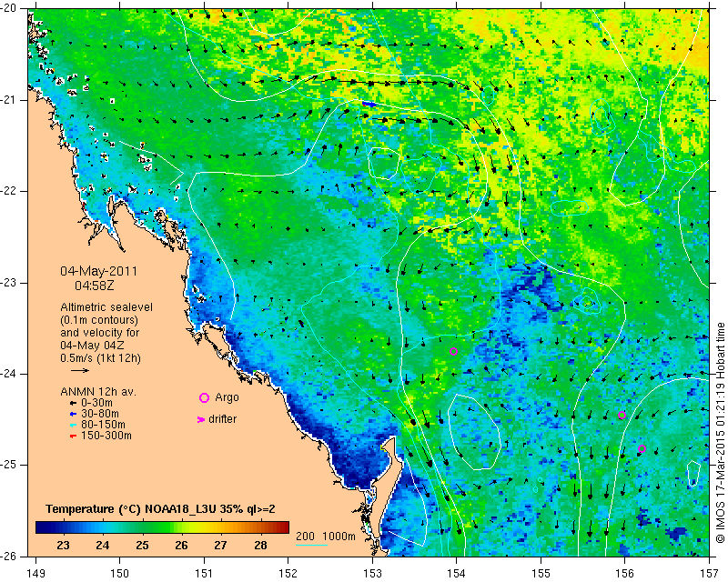The width and height of the screenshot is (728, 582).
Task: Click the time label 04:58Z
Action: pos(95,286)
